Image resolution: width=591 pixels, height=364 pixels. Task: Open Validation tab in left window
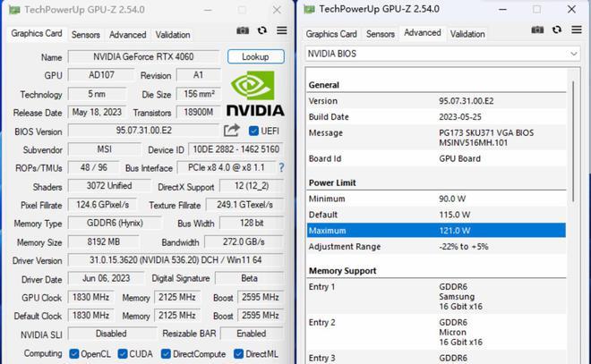(x=173, y=35)
